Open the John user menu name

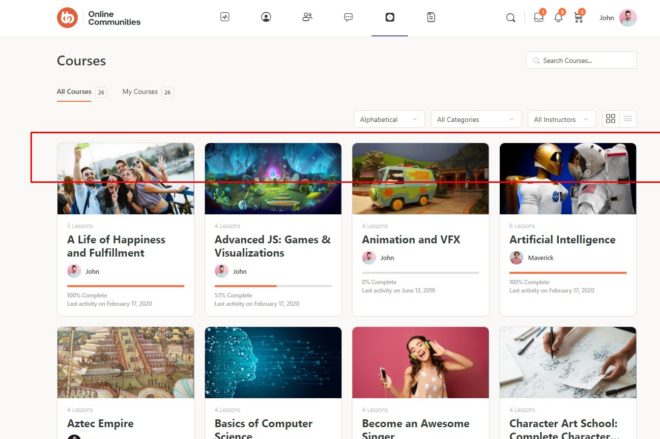pos(607,18)
